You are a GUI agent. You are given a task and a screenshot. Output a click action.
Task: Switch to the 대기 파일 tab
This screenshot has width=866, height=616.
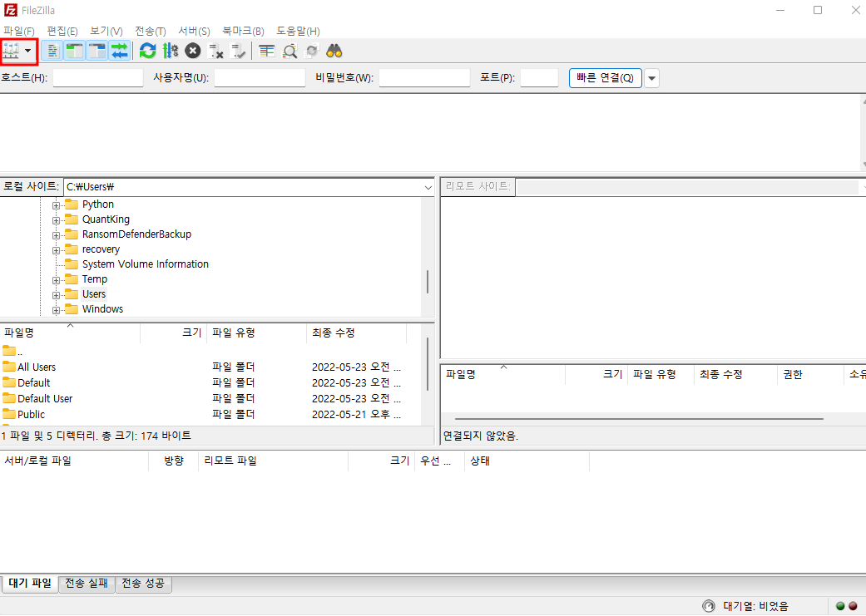pyautogui.click(x=30, y=584)
